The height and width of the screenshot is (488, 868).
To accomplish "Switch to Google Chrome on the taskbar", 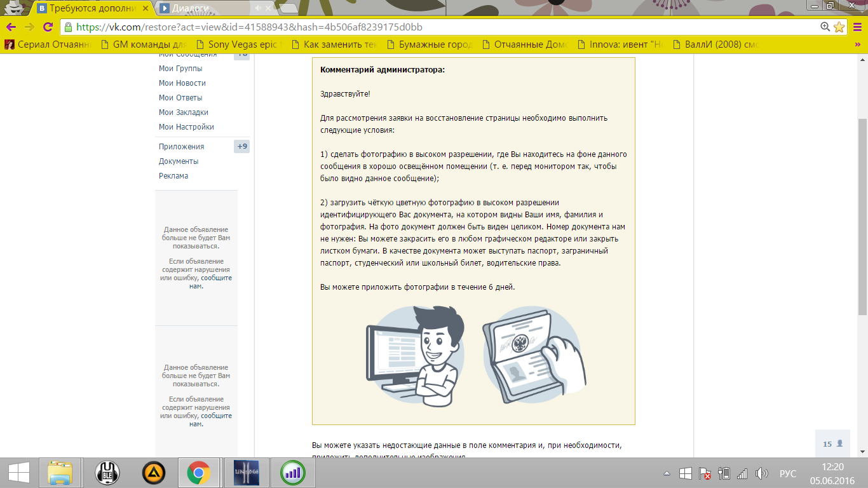I will [x=199, y=473].
